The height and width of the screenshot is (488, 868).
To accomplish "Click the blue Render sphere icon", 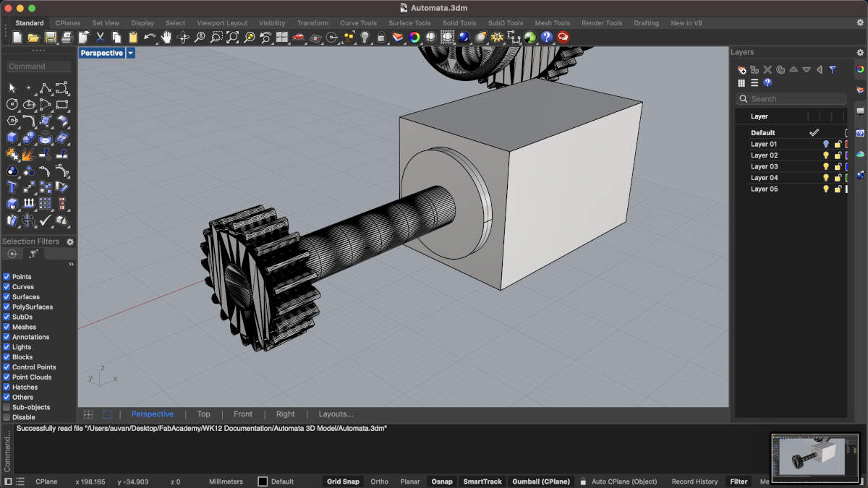I will [x=464, y=37].
